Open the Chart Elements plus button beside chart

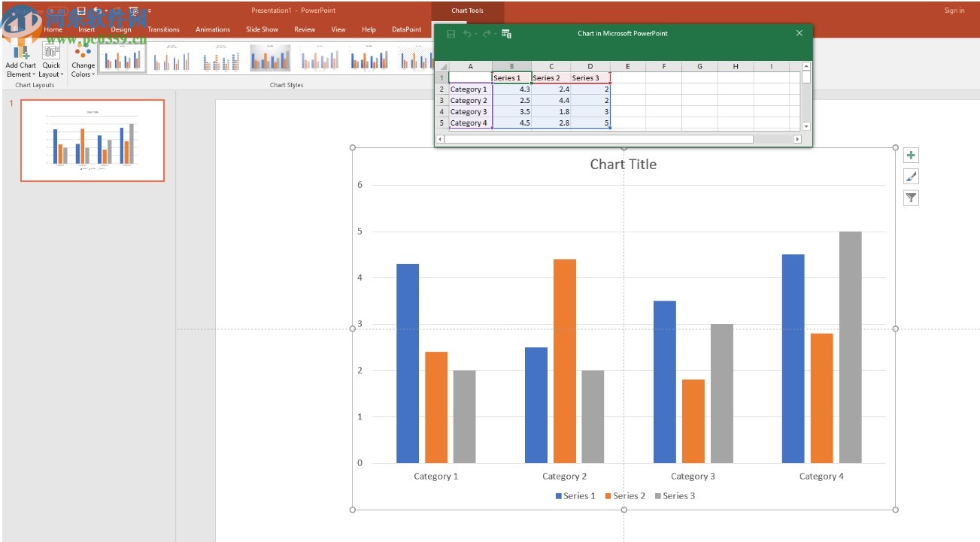(x=911, y=156)
